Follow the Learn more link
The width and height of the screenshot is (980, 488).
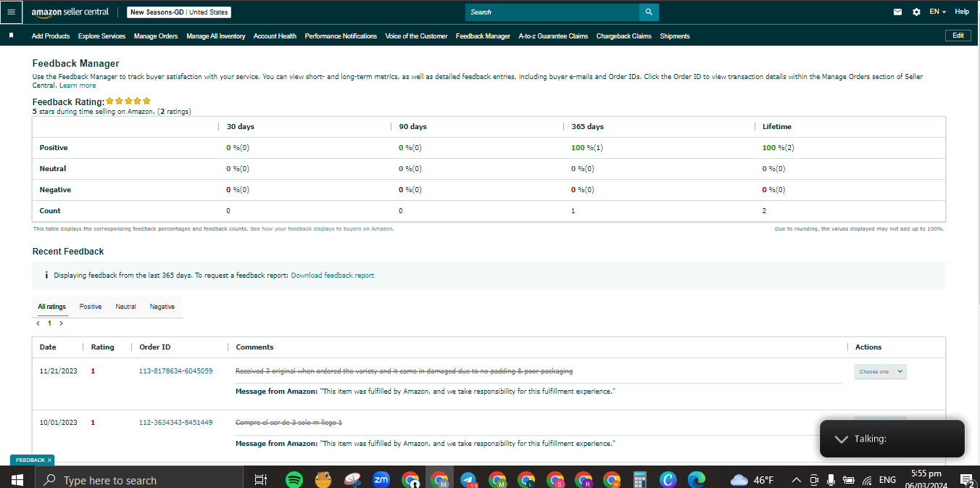coord(78,86)
